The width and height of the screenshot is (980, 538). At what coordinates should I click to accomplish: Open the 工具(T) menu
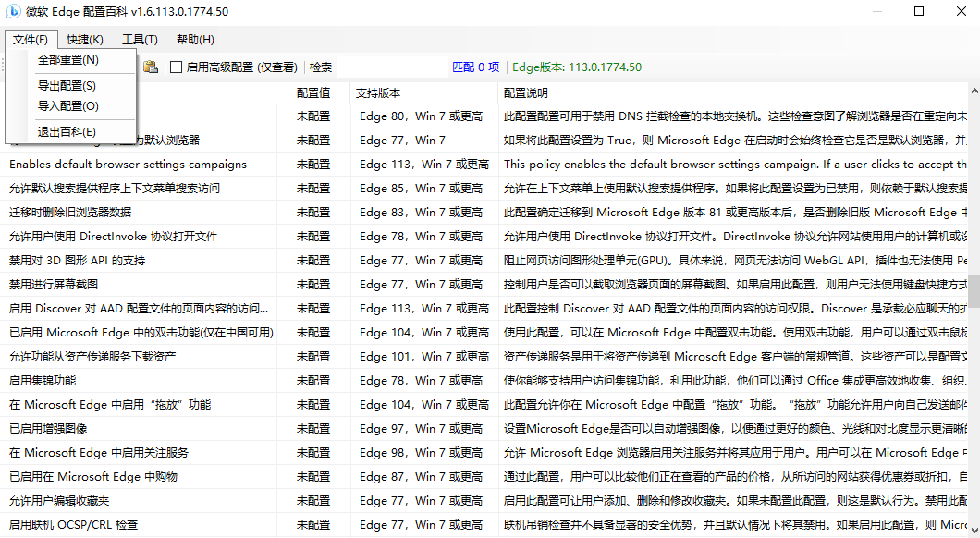[140, 40]
